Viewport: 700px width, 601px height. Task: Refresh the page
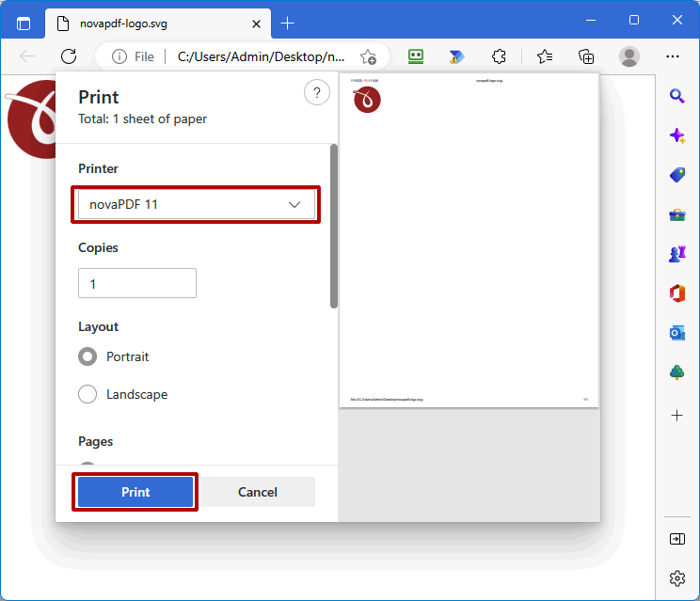(x=69, y=56)
